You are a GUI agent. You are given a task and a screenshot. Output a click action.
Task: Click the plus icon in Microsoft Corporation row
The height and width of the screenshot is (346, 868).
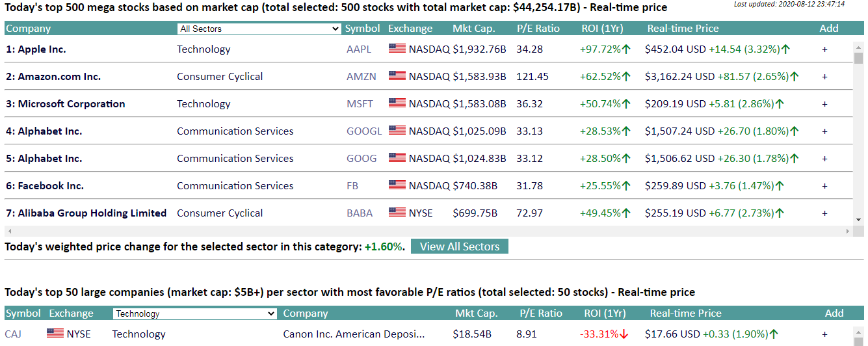(824, 104)
